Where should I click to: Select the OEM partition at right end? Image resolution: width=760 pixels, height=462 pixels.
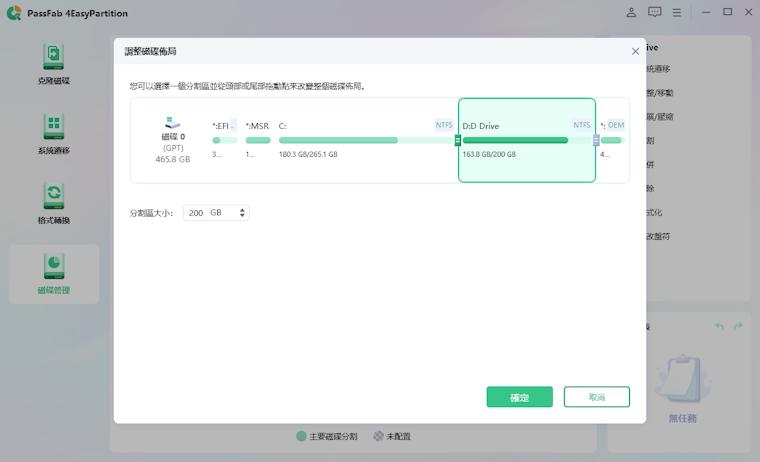pos(612,140)
